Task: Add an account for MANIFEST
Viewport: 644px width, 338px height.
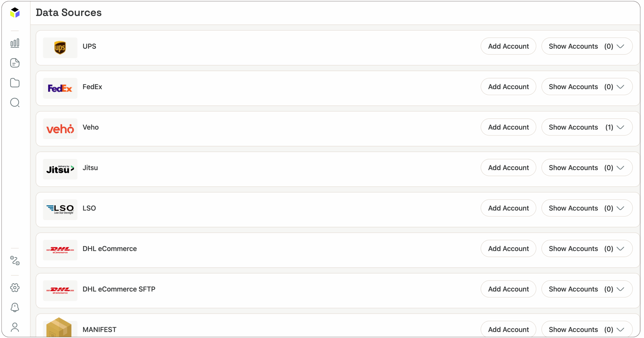Action: [x=508, y=329]
